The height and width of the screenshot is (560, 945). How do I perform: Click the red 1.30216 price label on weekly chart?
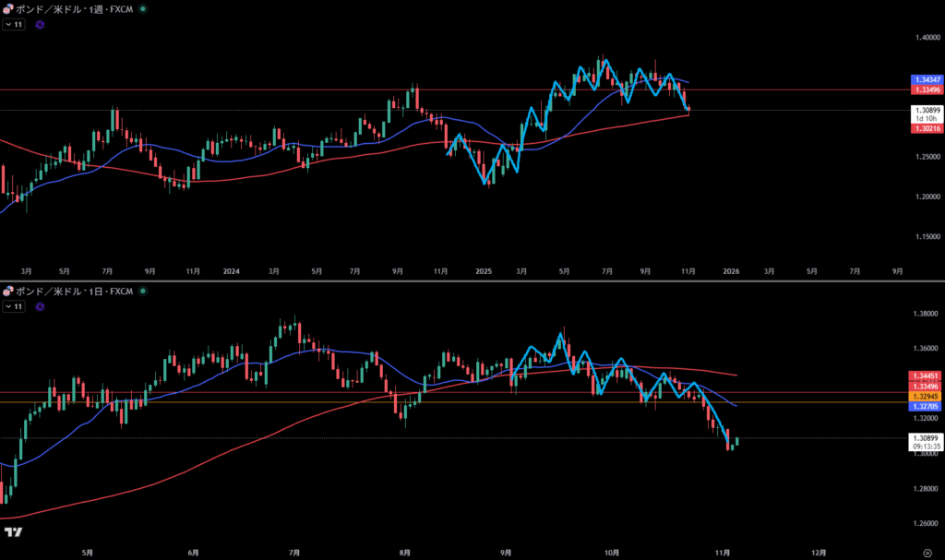point(926,129)
